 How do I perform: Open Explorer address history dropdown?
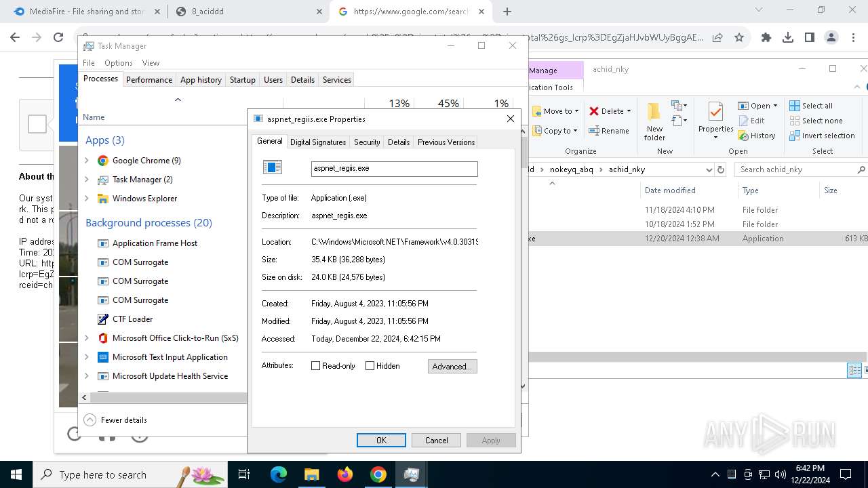709,169
